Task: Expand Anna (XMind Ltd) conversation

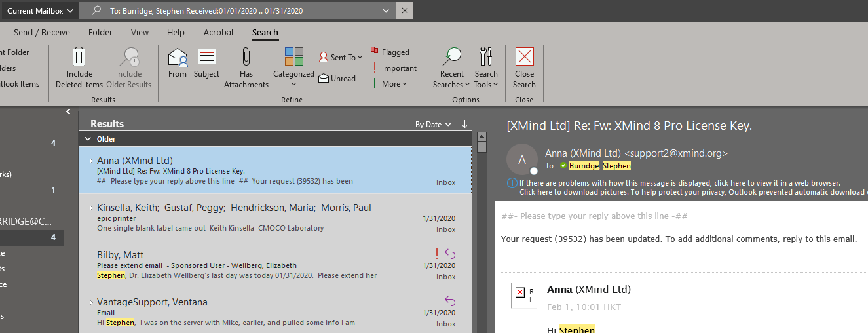Action: pyautogui.click(x=91, y=160)
